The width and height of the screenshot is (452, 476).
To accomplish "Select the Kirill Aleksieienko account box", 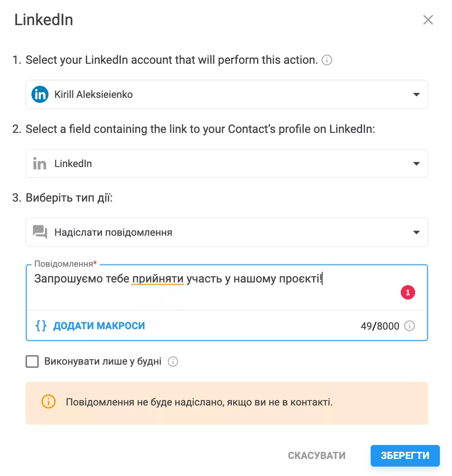I will 227,94.
